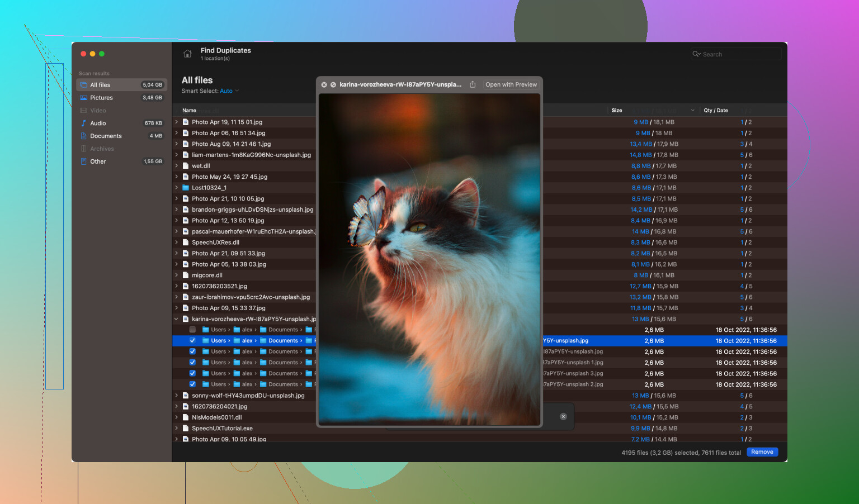Viewport: 859px width, 504px height.
Task: Click the file icon of SpeechUXRes.dll
Action: pyautogui.click(x=186, y=243)
